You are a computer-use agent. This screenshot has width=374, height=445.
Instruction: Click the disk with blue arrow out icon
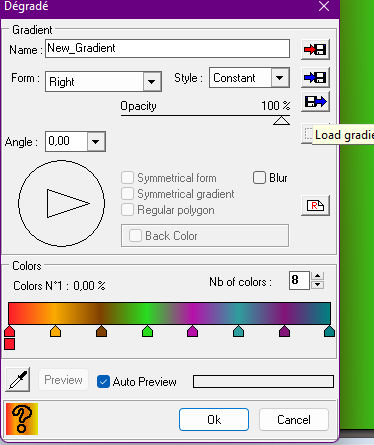click(315, 102)
